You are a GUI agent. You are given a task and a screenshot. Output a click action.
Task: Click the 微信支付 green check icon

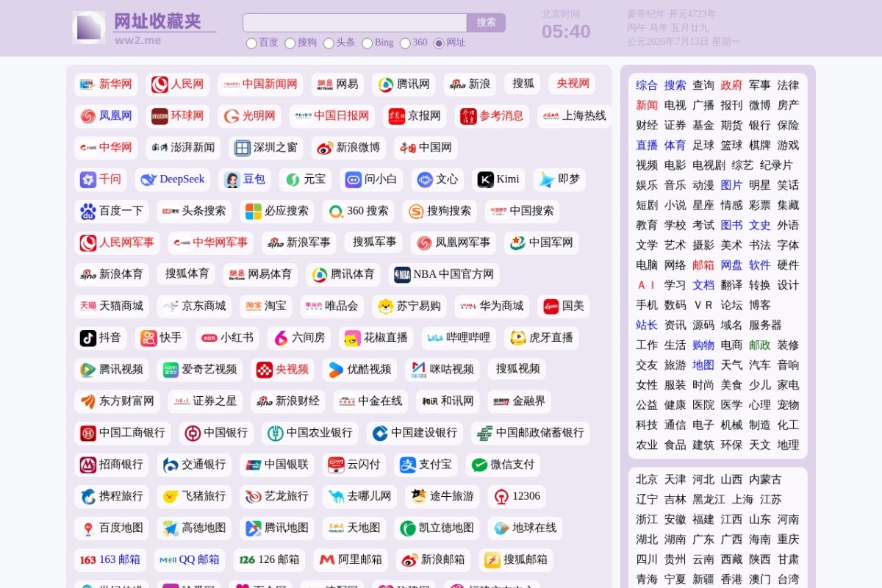click(x=479, y=465)
